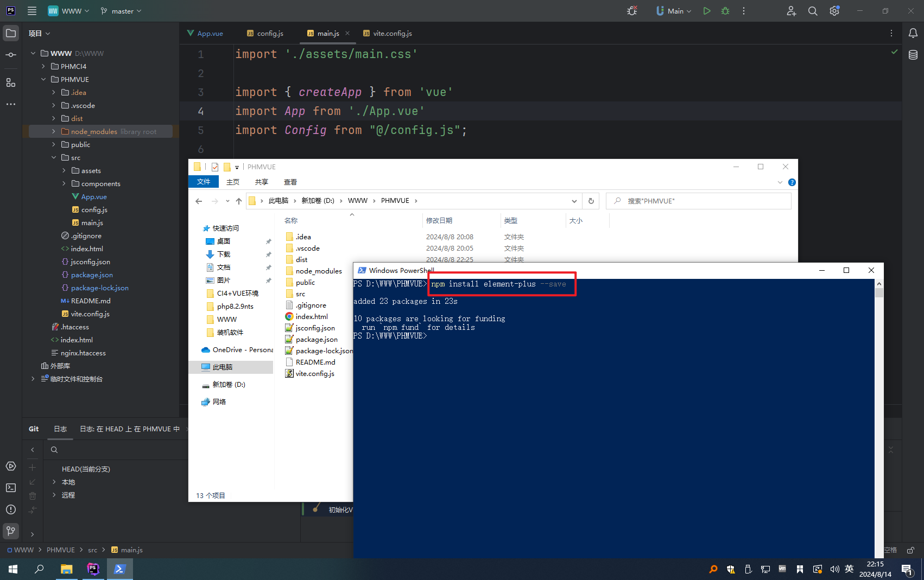Open the Commit tool window icon
Screen dimensions: 924x580
point(11,55)
